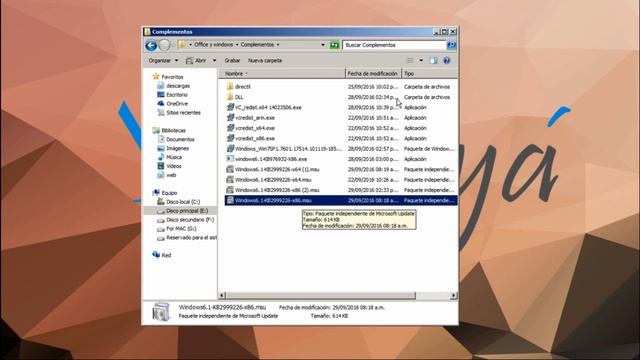
Task: Click the greyed Forward navigation arrow
Action: tap(164, 45)
